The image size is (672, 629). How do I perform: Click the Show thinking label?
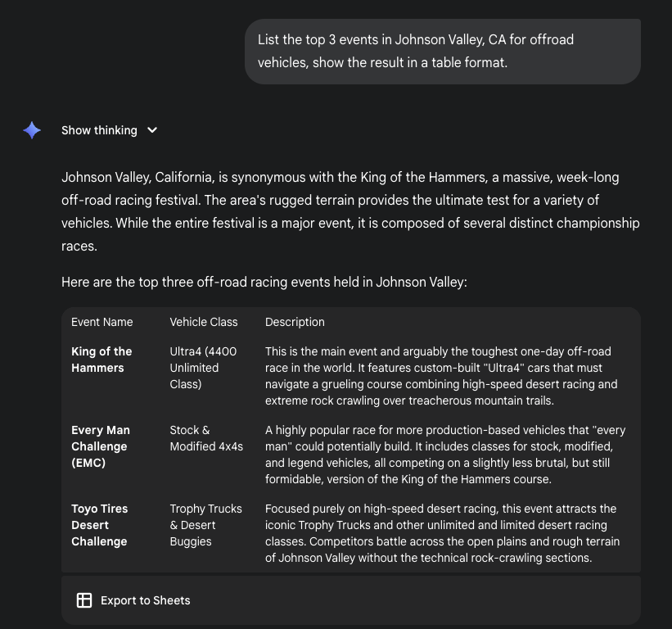tap(99, 130)
